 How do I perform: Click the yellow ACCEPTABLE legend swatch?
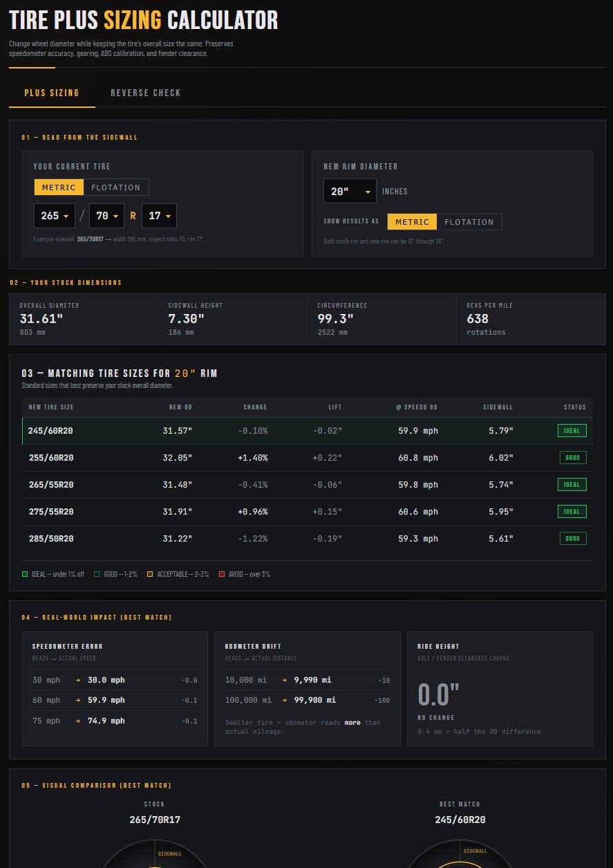point(149,574)
